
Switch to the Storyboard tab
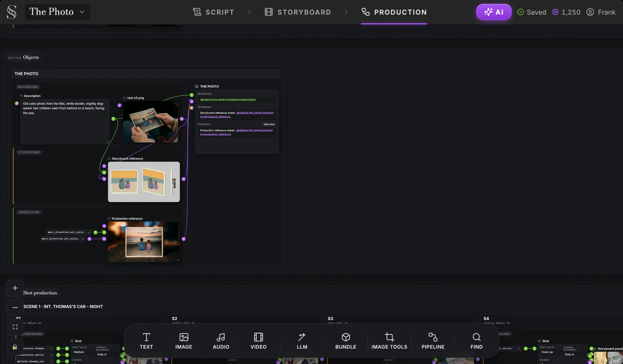(298, 12)
